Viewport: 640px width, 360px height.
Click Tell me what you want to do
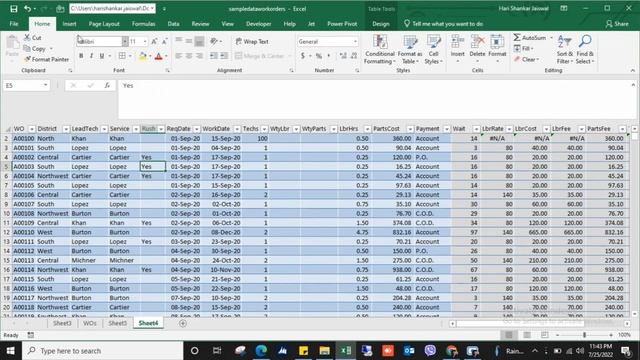coord(444,24)
